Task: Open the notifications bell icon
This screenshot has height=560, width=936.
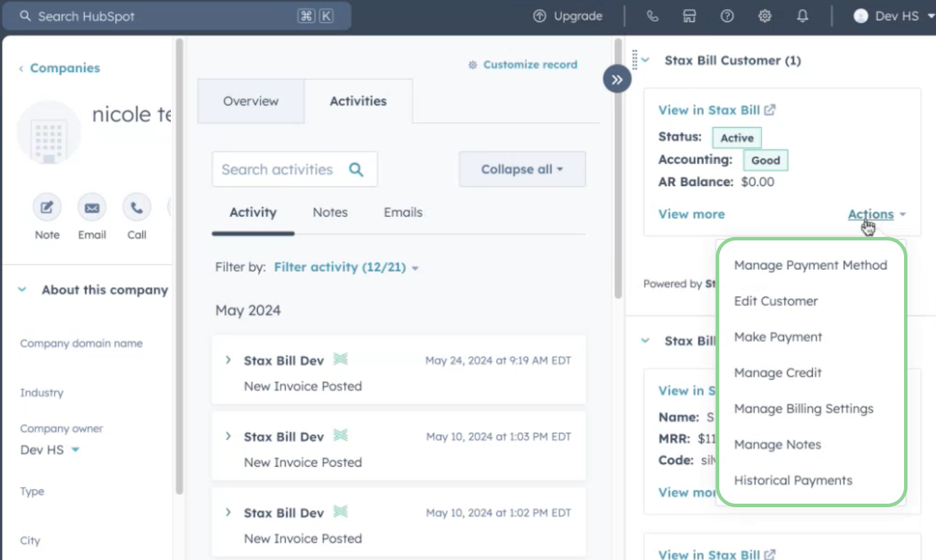Action: coord(803,16)
